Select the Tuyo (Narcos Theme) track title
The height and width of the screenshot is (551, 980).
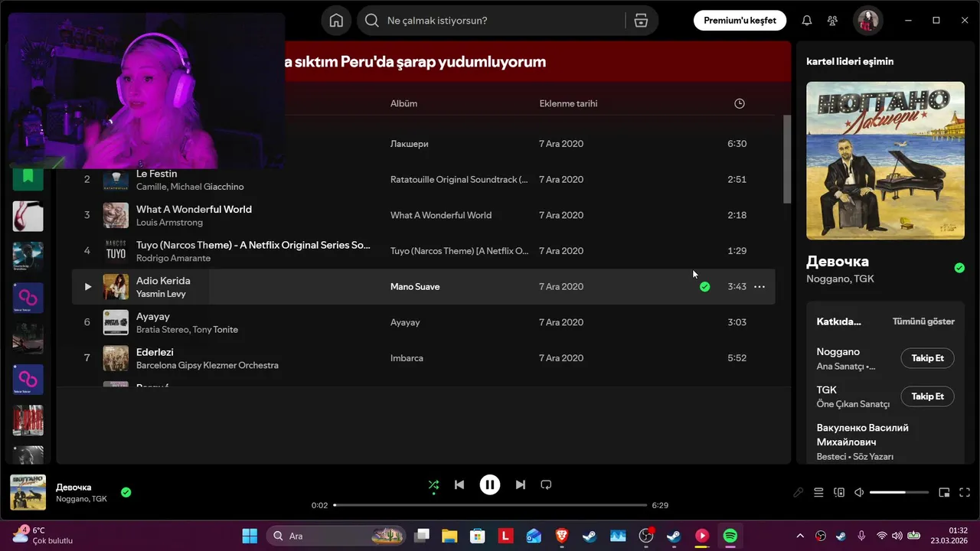(253, 245)
